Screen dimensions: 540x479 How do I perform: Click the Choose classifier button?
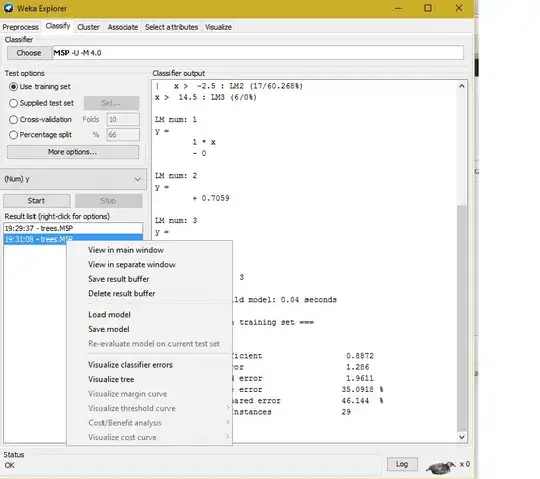click(29, 53)
